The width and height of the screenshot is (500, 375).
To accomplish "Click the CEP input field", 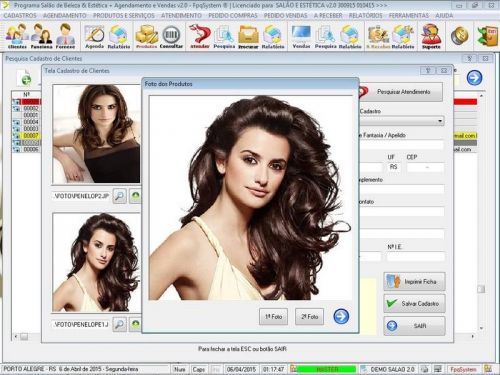I will (x=425, y=167).
